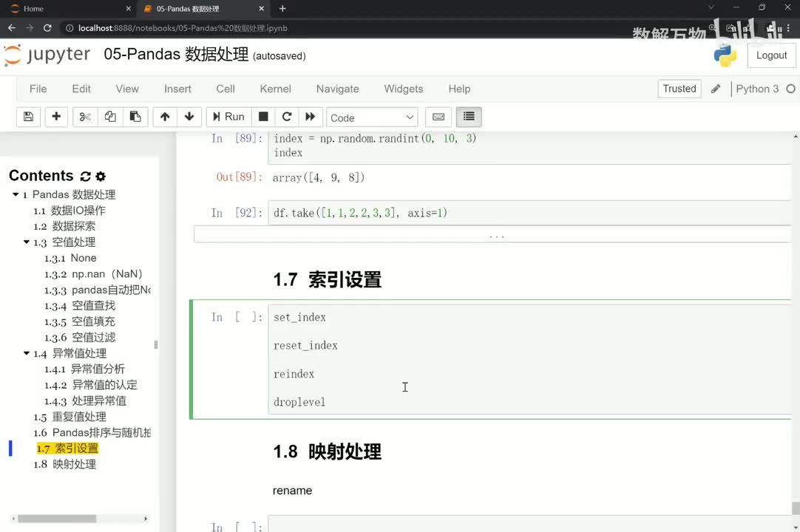
Task: Insert a cell below with plus icon
Action: pyautogui.click(x=56, y=117)
